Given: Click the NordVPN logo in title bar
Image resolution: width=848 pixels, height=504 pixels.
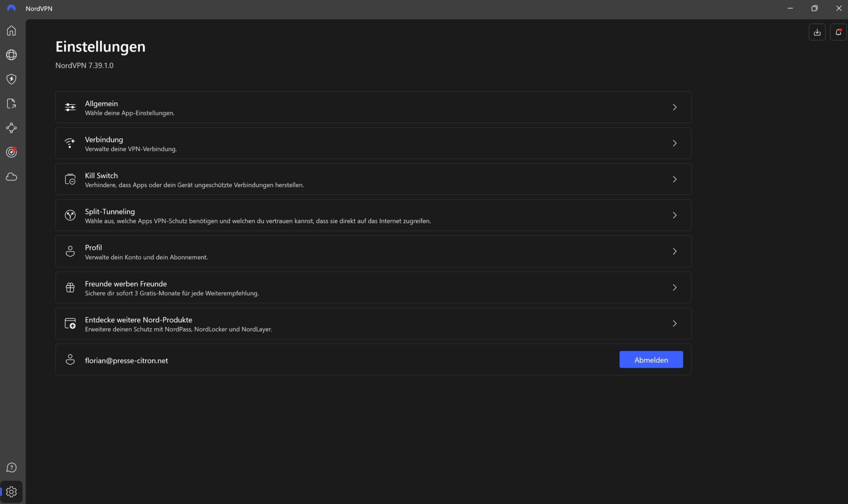Looking at the screenshot, I should click(x=11, y=8).
